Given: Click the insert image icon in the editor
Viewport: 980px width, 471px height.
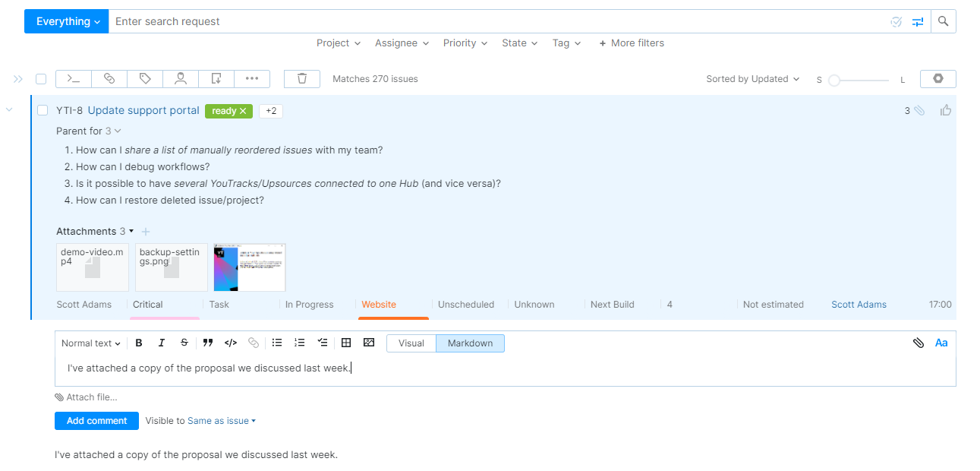Looking at the screenshot, I should click(x=369, y=343).
